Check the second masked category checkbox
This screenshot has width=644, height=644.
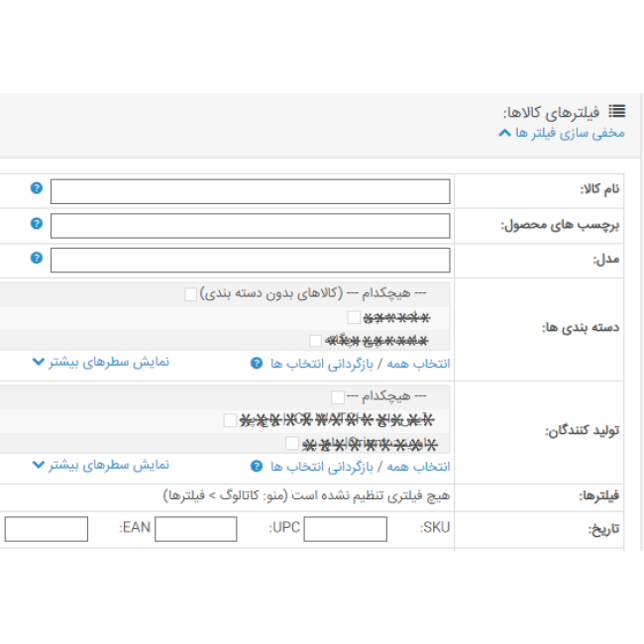315,341
